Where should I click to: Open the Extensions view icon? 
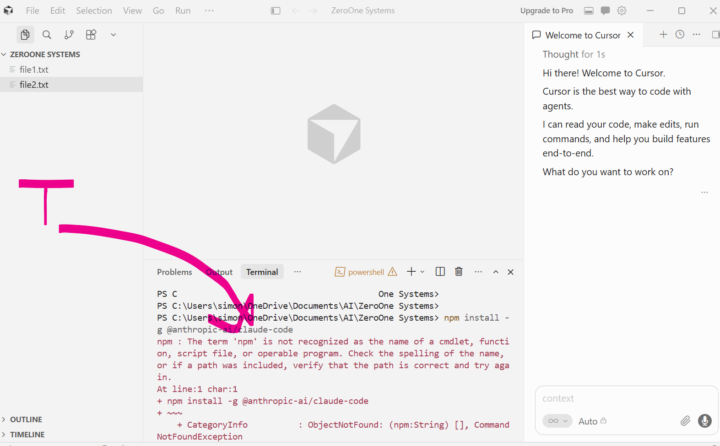(x=91, y=34)
